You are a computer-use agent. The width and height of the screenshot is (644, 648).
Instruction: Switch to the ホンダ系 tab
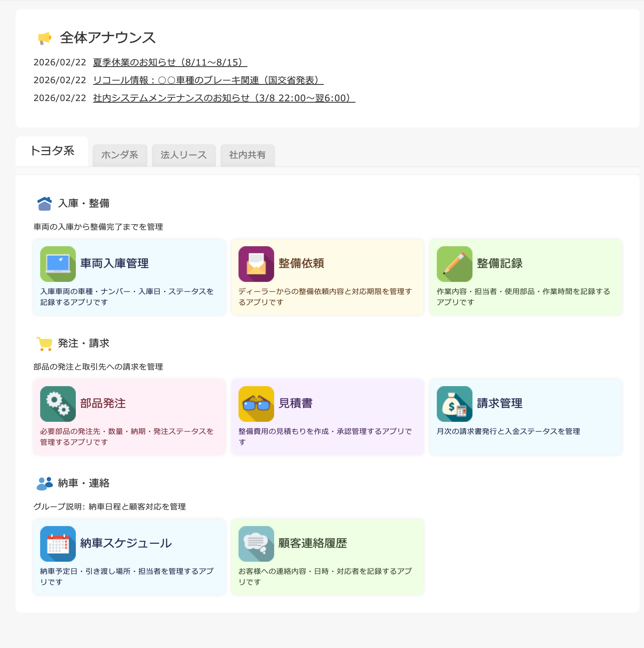120,155
